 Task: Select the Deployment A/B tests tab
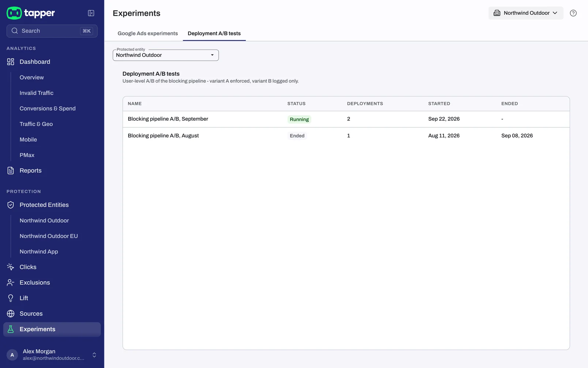coord(214,33)
